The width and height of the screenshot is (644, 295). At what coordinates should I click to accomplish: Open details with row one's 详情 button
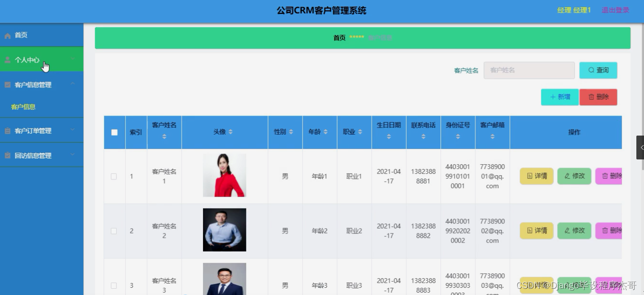536,176
